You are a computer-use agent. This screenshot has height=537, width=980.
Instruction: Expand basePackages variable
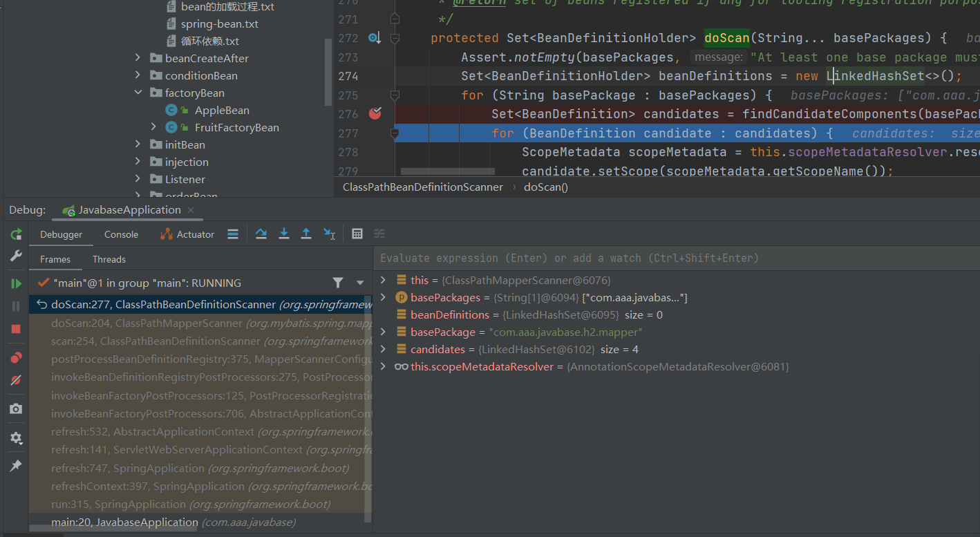point(384,297)
